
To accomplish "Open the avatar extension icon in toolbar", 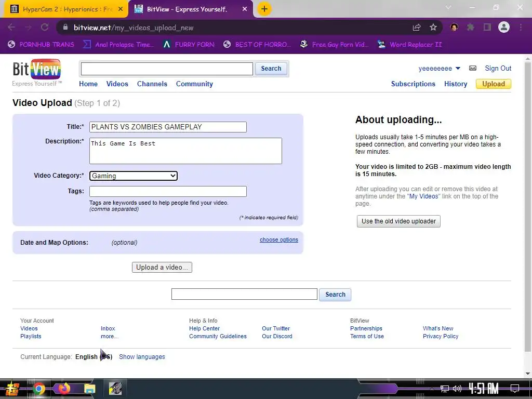I will coord(454,27).
